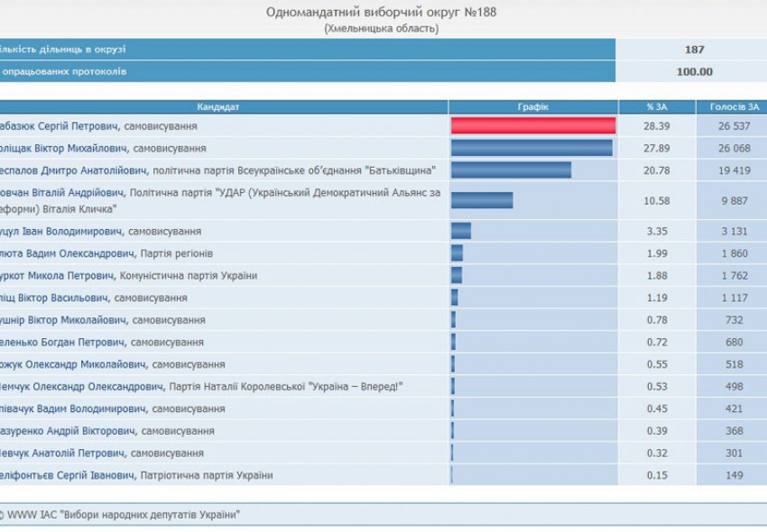The image size is (767, 532).
Task: Click the УДАР candidate's blue bar
Action: point(482,200)
